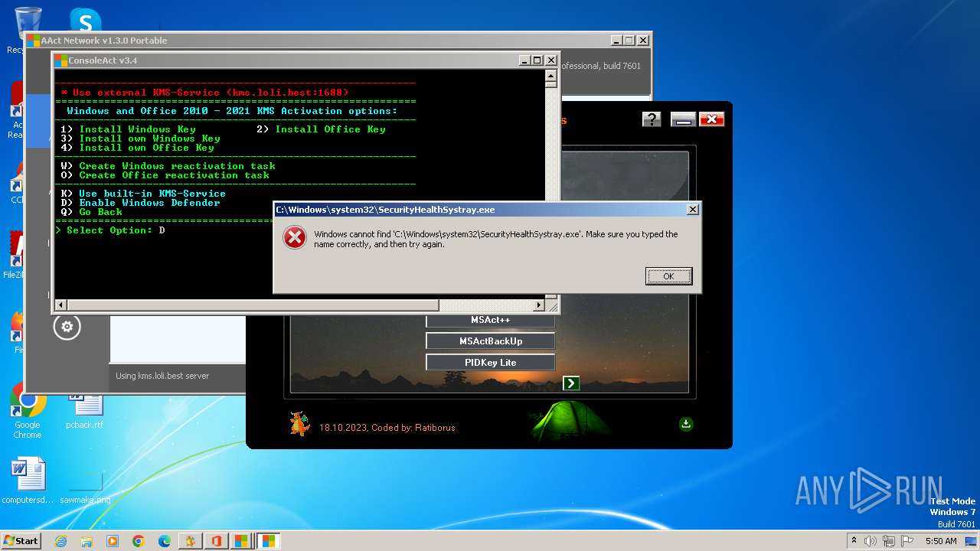
Task: Click the red error icon in the dialog
Action: pyautogui.click(x=295, y=238)
